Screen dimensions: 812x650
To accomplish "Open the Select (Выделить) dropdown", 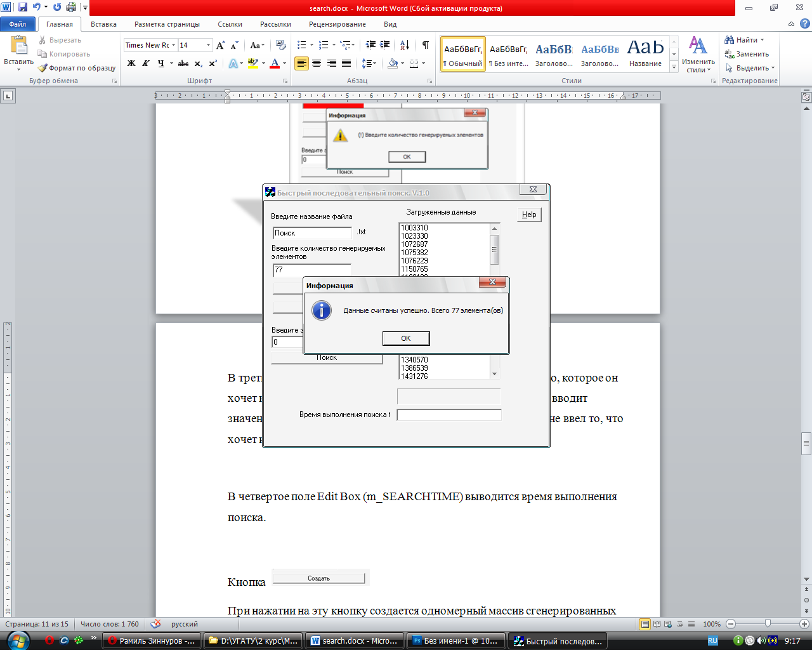I will click(750, 68).
